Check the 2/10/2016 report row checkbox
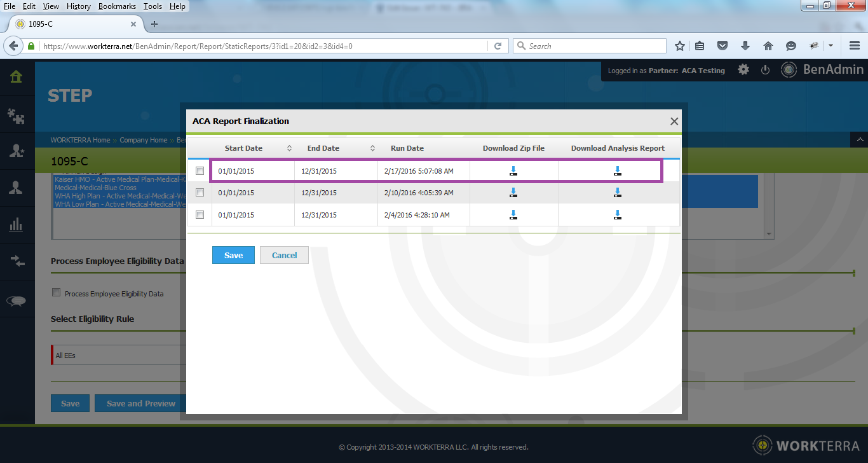 tap(200, 193)
